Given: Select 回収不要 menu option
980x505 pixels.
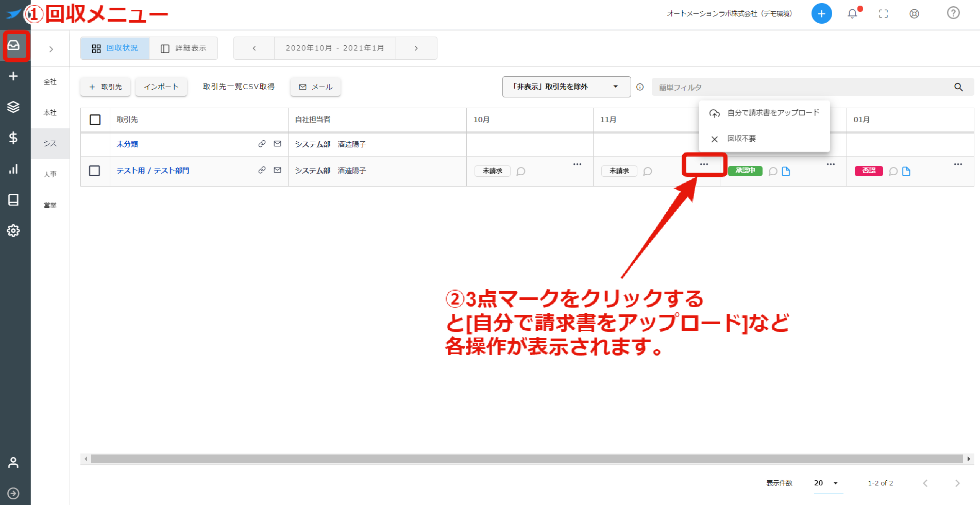Looking at the screenshot, I should coord(765,139).
